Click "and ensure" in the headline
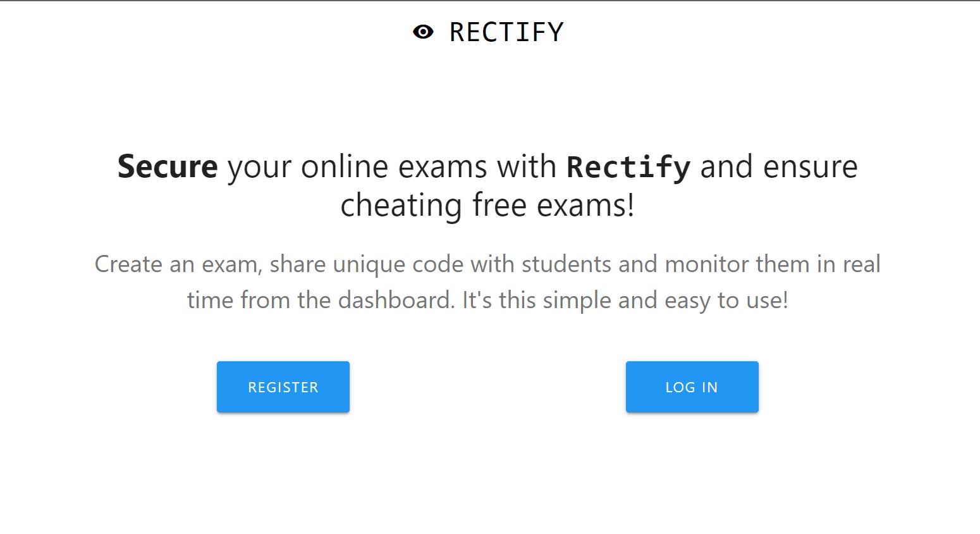The width and height of the screenshot is (980, 534). pyautogui.click(x=778, y=167)
